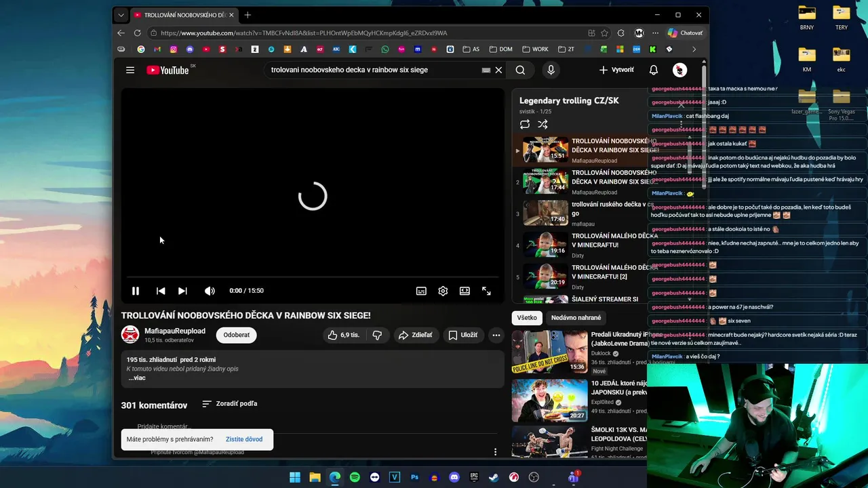Screen dimensions: 868x488
Task: Toggle subtitles in the video player
Action: click(421, 291)
